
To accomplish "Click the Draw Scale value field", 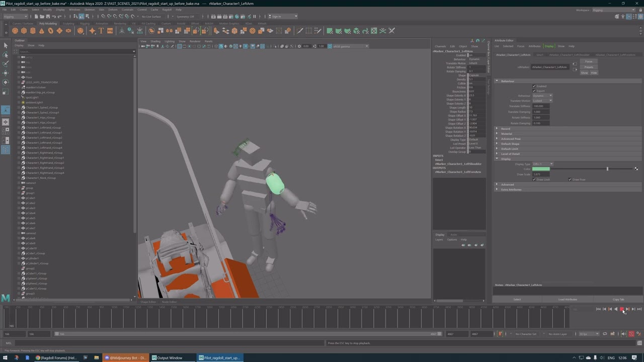I will [x=541, y=174].
